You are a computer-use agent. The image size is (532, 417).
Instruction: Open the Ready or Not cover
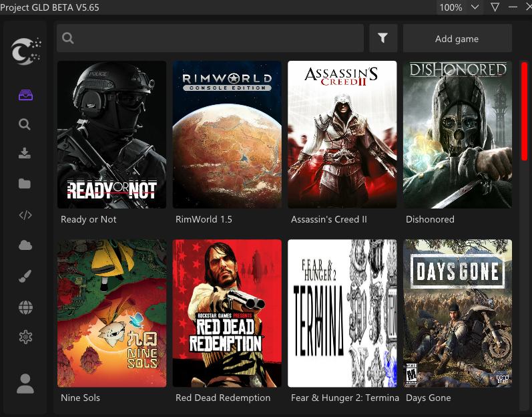[111, 134]
